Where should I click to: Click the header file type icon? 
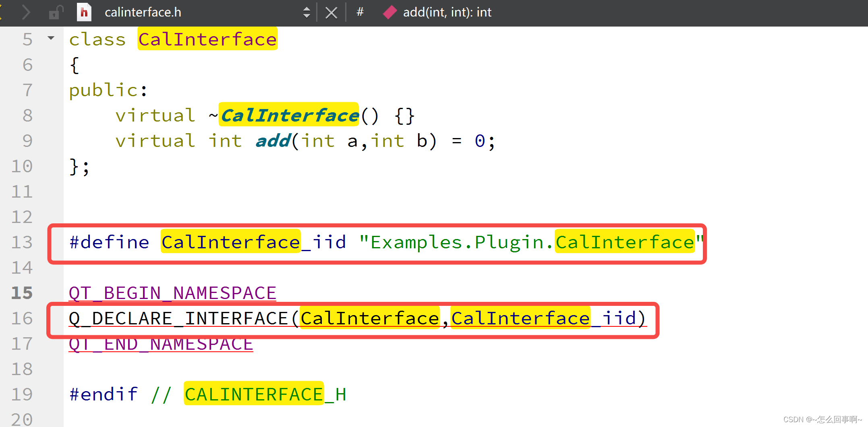point(83,12)
